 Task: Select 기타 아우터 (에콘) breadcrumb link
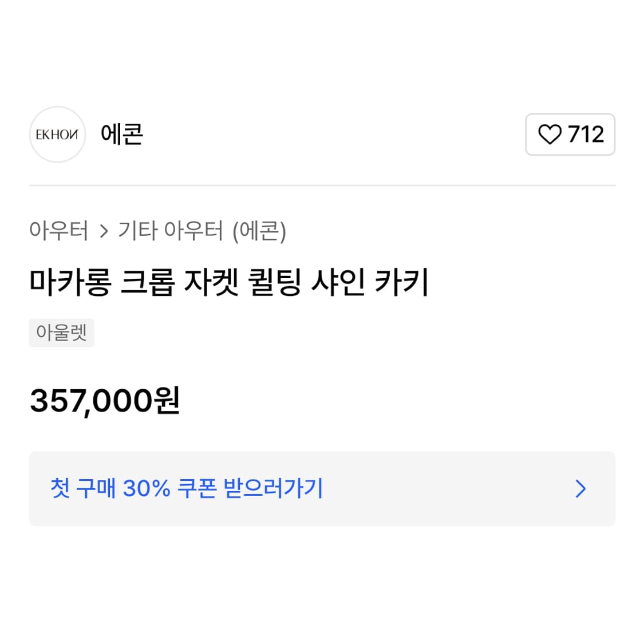pos(203,230)
